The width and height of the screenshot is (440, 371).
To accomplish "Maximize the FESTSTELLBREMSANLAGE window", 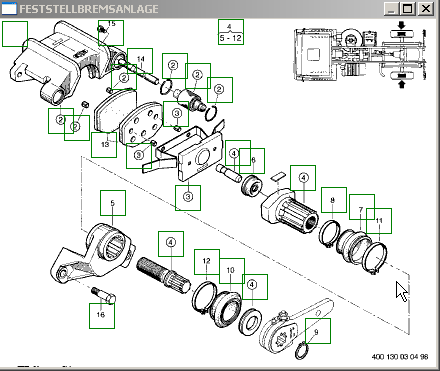I will coord(407,8).
